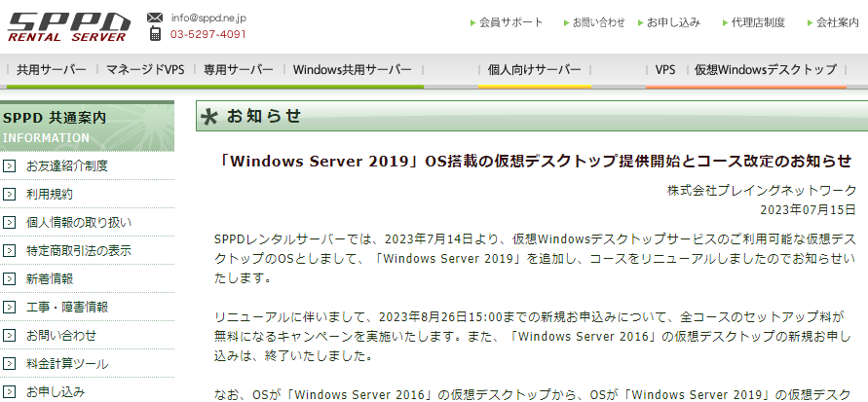Open the 仮想Windowsデスクトップ menu
This screenshot has width=868, height=402.
[766, 70]
